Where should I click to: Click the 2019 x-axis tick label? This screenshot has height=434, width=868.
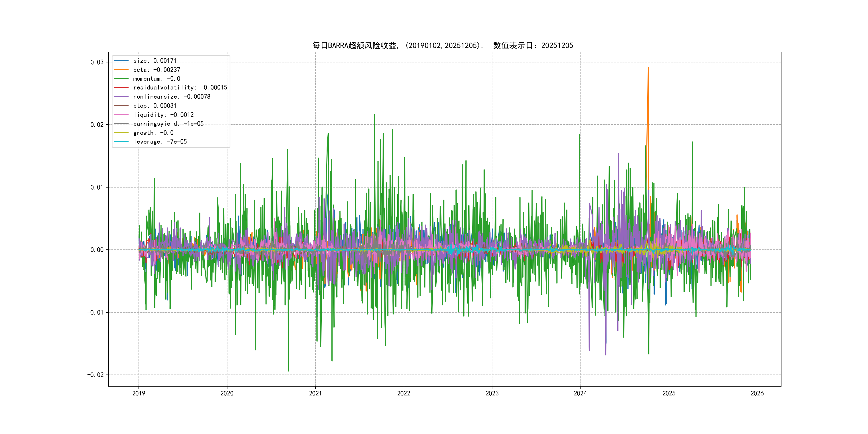point(139,393)
